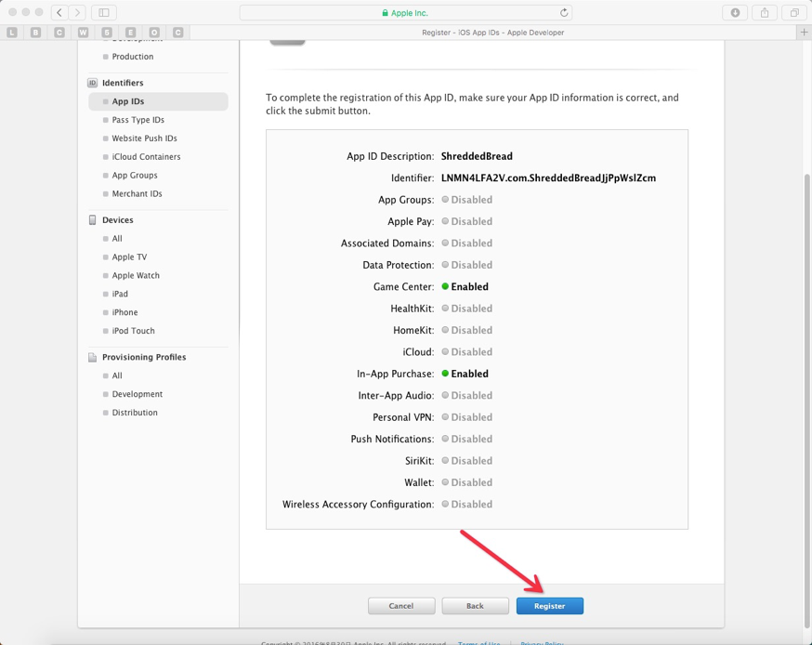The image size is (812, 645).
Task: Open a new tab with plus button
Action: 804,33
